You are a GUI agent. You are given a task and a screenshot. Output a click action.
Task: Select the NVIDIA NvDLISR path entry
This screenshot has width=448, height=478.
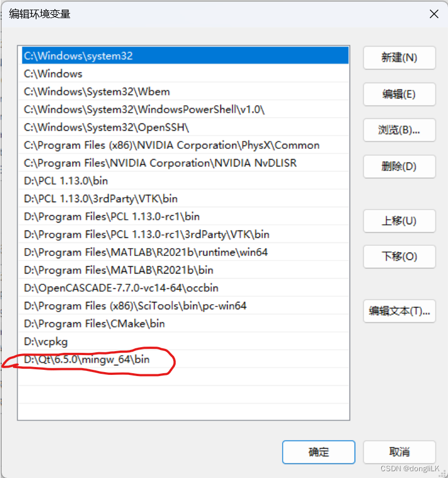pyautogui.click(x=184, y=163)
